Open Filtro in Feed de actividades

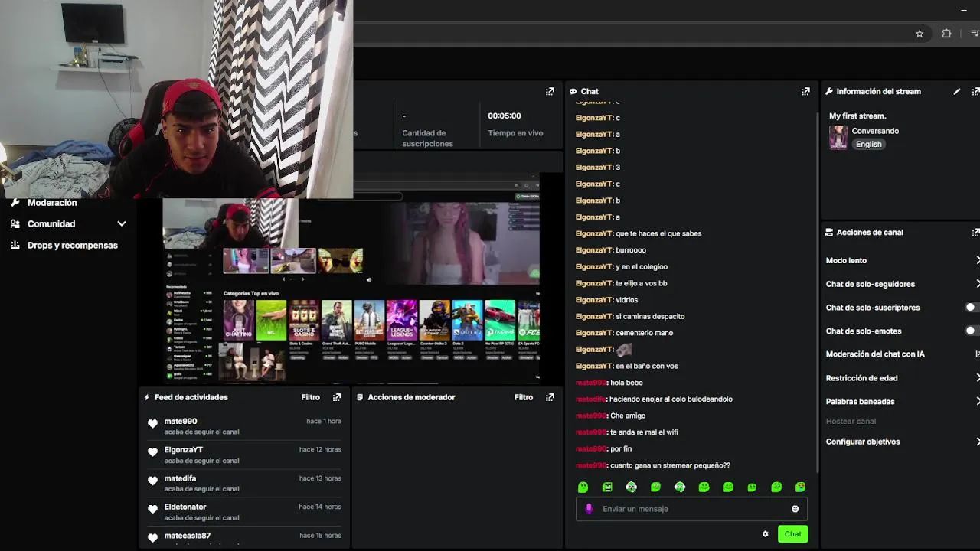point(310,397)
